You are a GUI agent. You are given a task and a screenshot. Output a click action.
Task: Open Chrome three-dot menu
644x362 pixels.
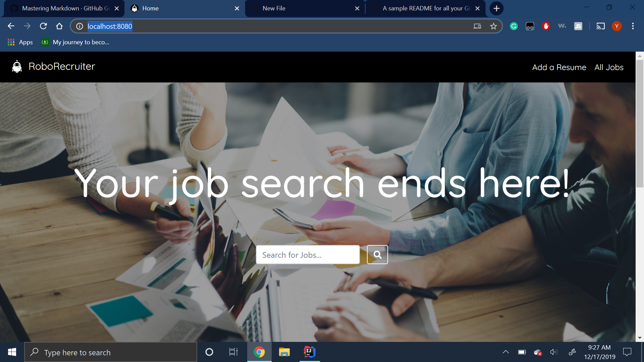(x=633, y=26)
